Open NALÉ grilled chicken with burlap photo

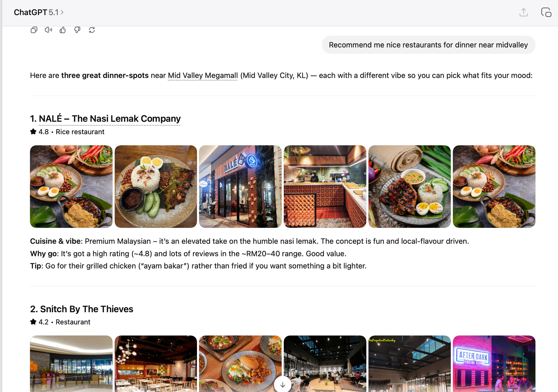[409, 186]
